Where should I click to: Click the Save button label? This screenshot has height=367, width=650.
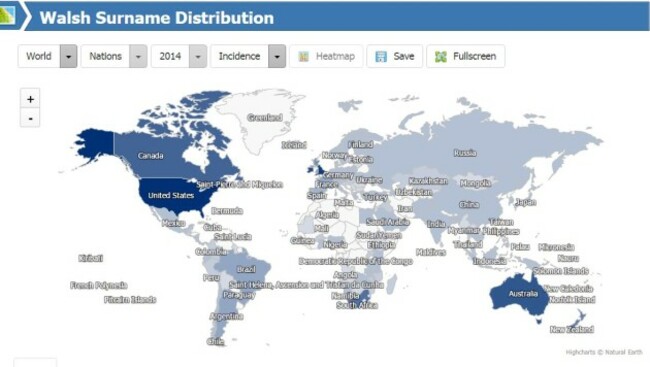click(404, 56)
